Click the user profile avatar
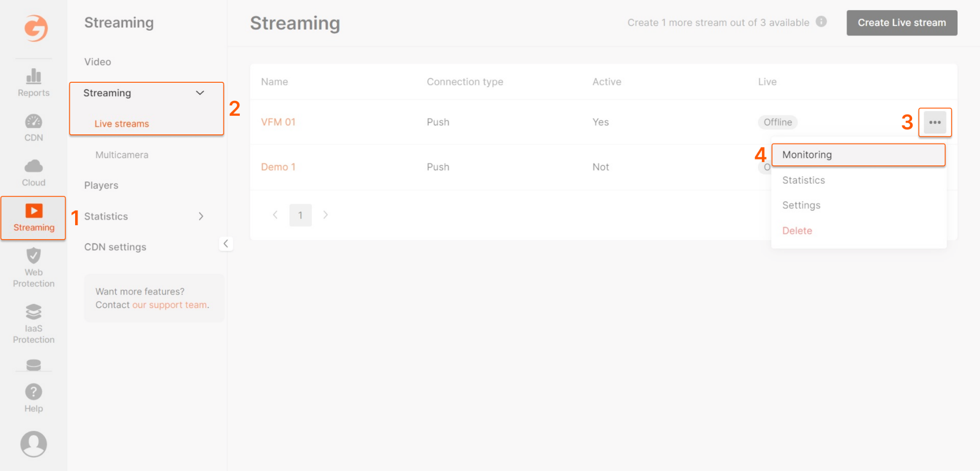This screenshot has height=471, width=980. click(x=33, y=443)
